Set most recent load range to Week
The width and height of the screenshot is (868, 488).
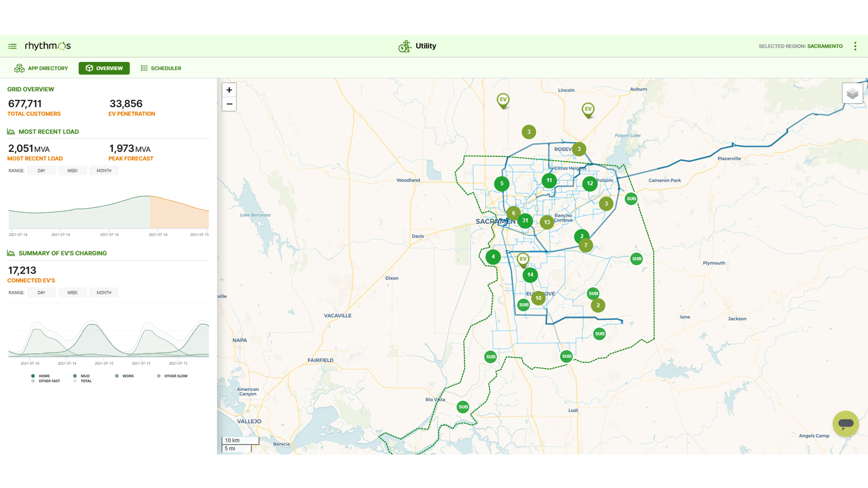click(72, 171)
